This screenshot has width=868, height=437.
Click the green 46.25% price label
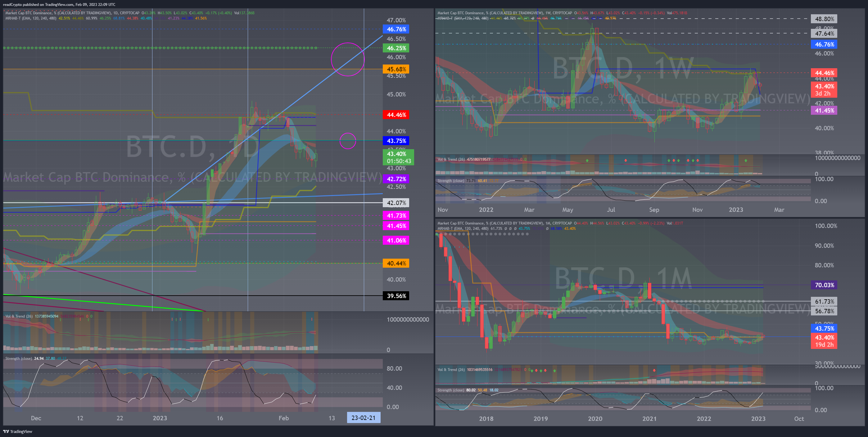click(396, 48)
